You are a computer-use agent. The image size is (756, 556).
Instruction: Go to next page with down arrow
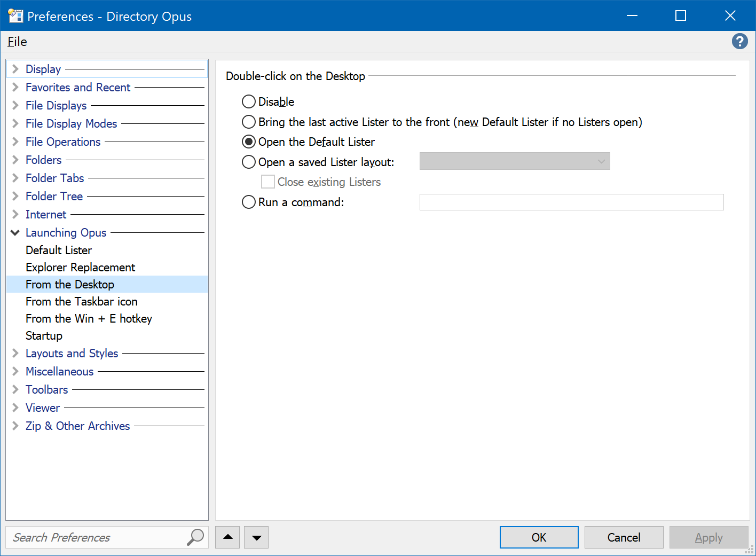tap(256, 537)
